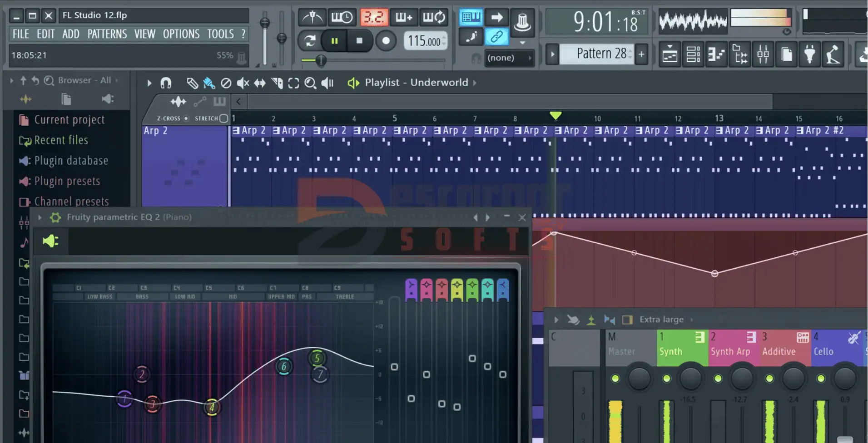Select the playlist delete tool
The height and width of the screenshot is (443, 868).
tap(226, 83)
